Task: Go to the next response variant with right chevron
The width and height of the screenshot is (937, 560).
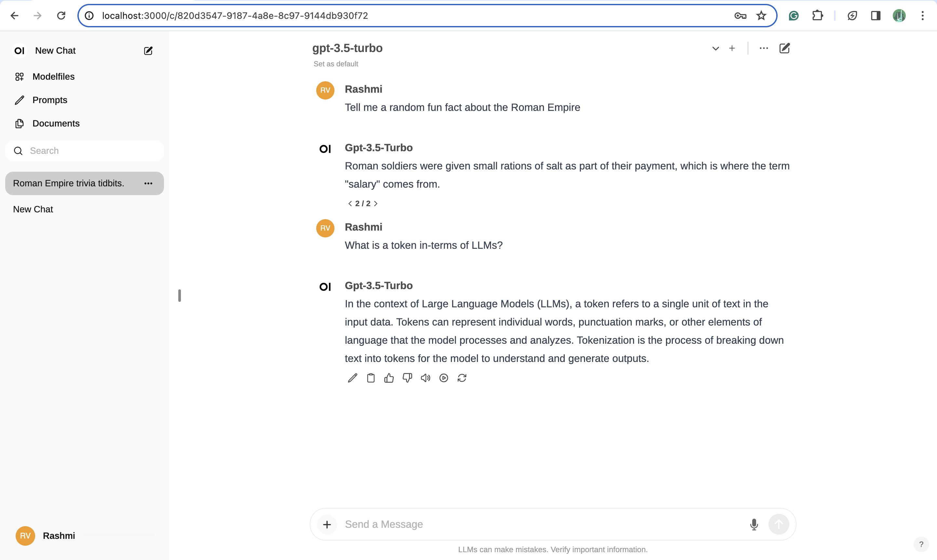Action: pyautogui.click(x=376, y=203)
